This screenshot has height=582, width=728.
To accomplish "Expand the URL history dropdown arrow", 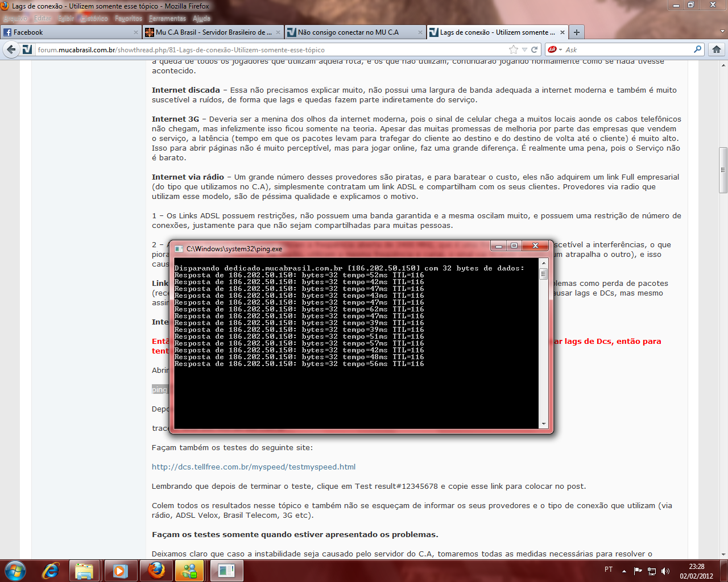I will coord(524,49).
